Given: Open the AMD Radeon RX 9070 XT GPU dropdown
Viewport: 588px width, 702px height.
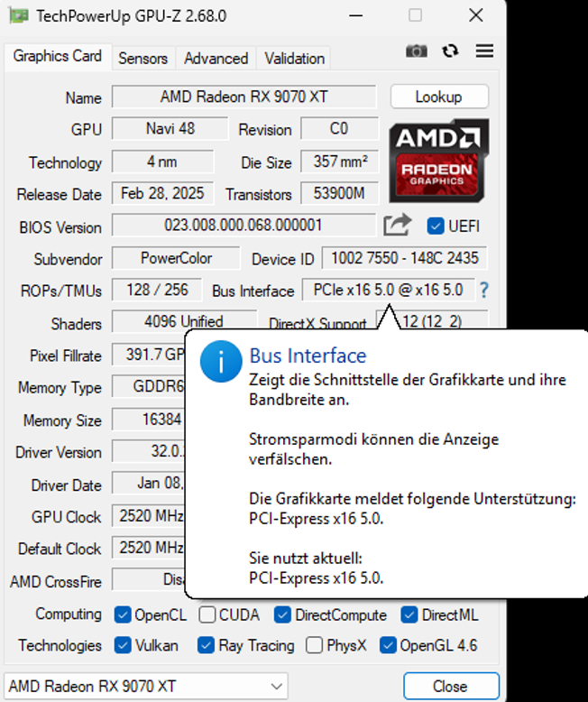Looking at the screenshot, I should (x=146, y=686).
